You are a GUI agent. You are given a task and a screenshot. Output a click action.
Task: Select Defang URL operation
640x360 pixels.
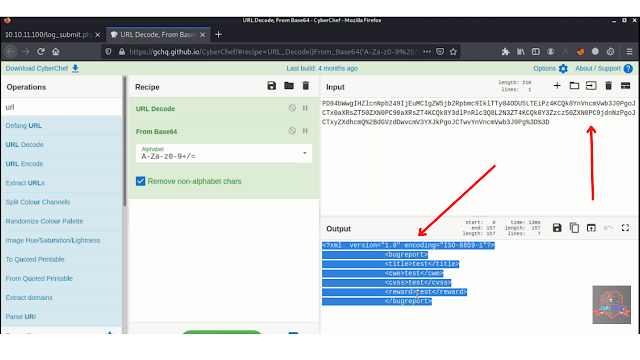click(x=62, y=126)
